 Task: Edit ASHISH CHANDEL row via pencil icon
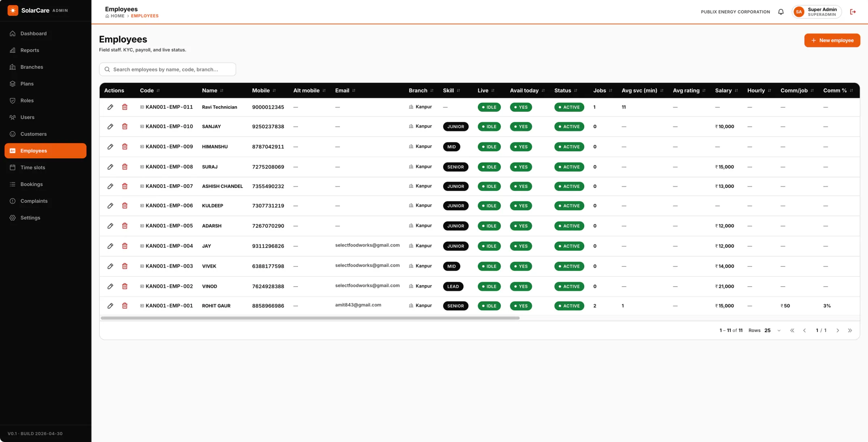point(110,186)
